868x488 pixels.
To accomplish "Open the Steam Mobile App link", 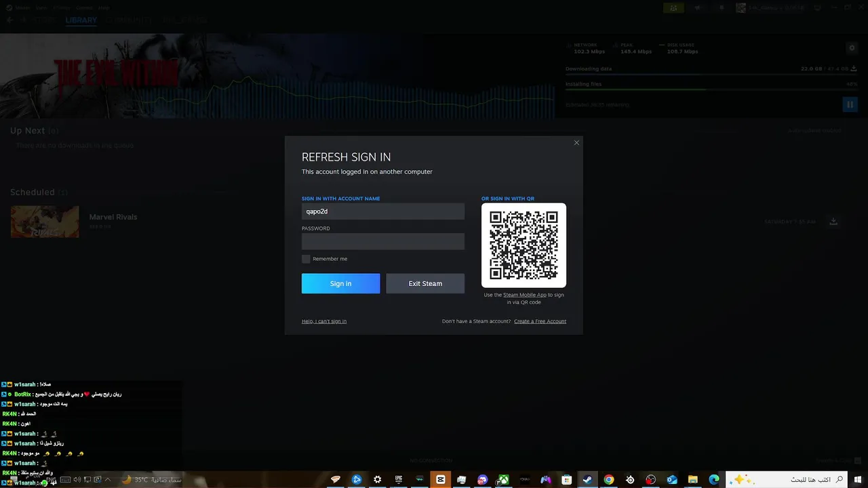I will point(525,295).
